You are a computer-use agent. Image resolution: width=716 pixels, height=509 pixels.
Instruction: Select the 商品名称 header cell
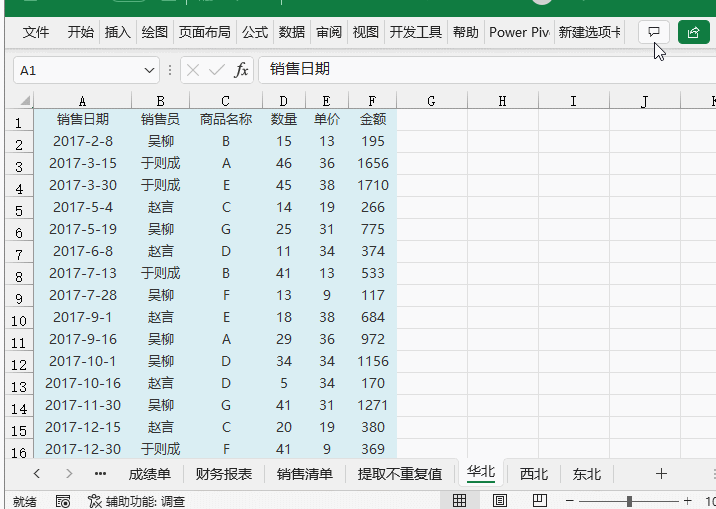pos(226,120)
